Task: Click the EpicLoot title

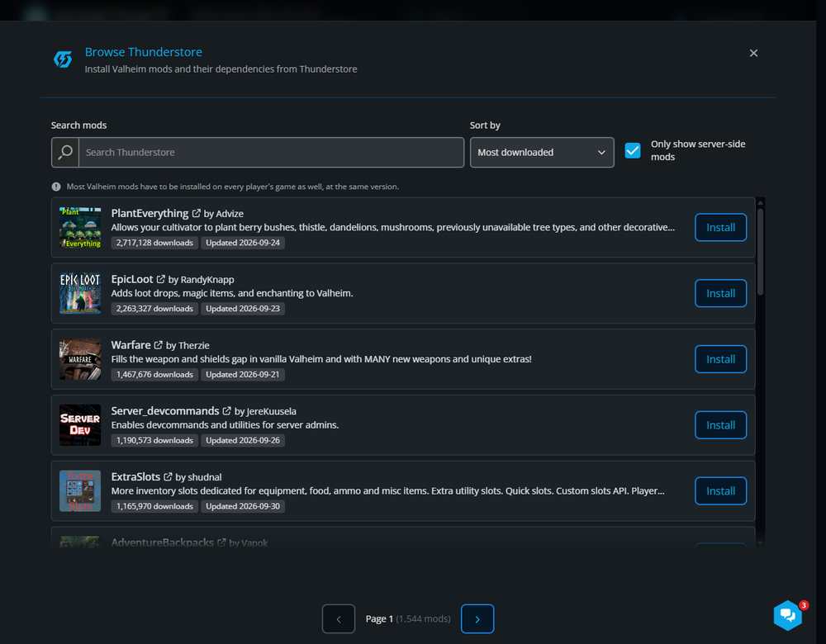Action: tap(132, 279)
